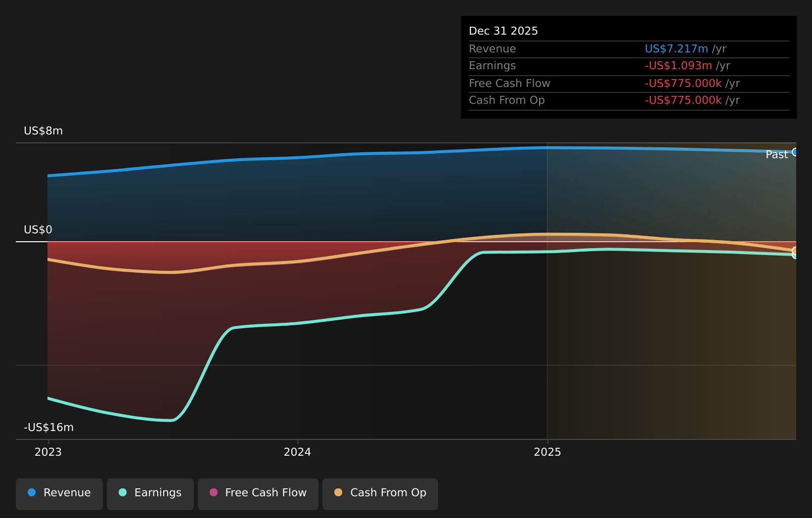This screenshot has height=518, width=812.
Task: Click the US$7.217m revenue value in tooltip
Action: (676, 49)
